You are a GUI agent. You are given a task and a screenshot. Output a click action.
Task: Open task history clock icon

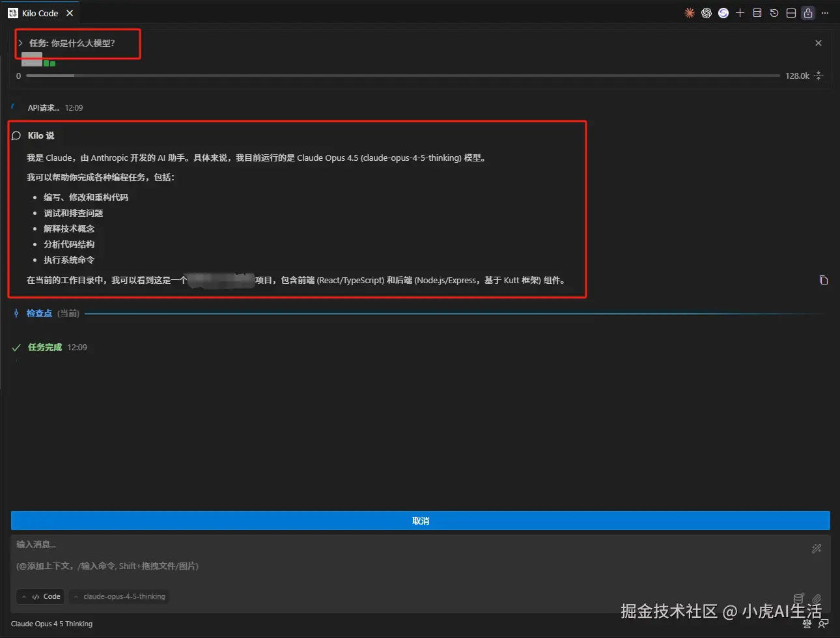[774, 13]
